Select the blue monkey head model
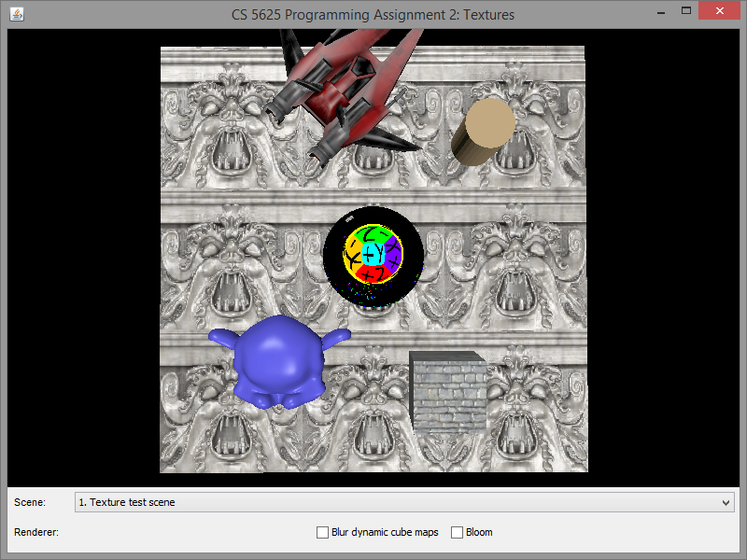747x560 pixels. point(274,359)
